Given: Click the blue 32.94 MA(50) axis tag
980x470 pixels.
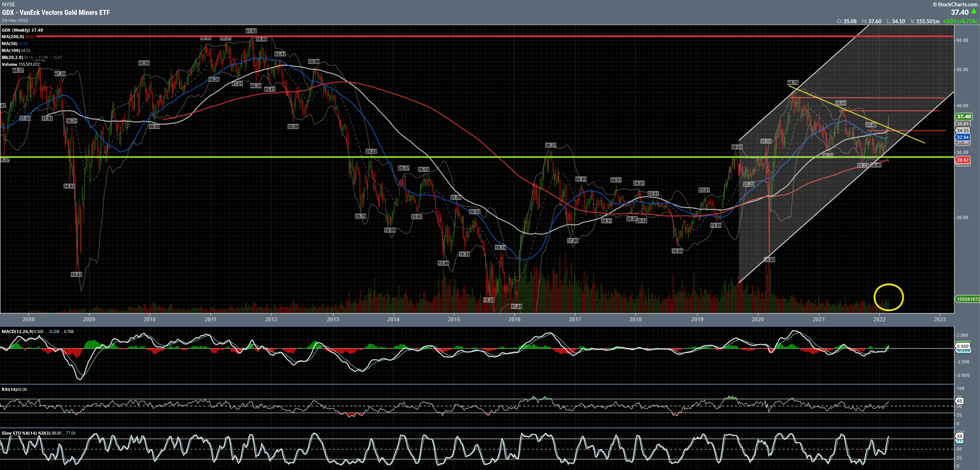Looking at the screenshot, I should [963, 137].
